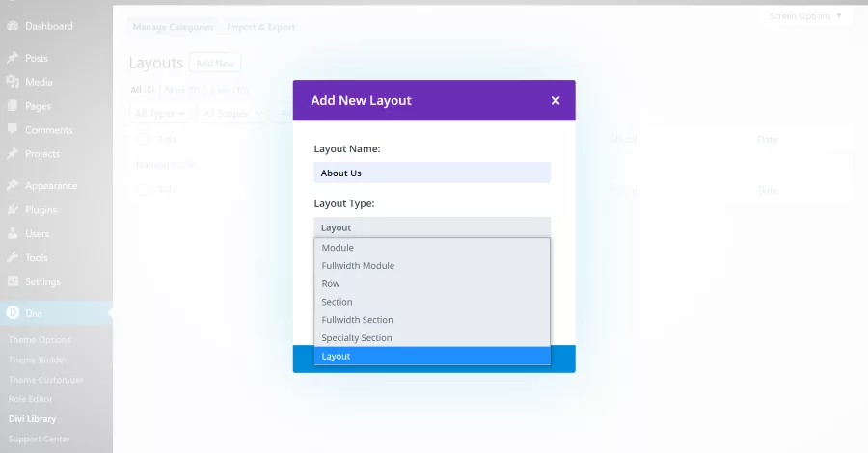The image size is (868, 453).
Task: Select the Fullwidth Section option
Action: point(432,320)
